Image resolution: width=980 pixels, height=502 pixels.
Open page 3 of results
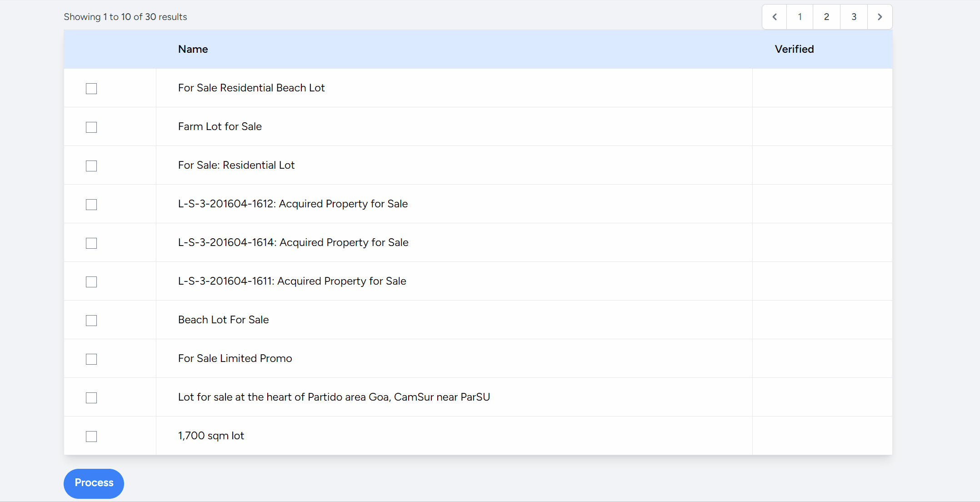coord(854,17)
